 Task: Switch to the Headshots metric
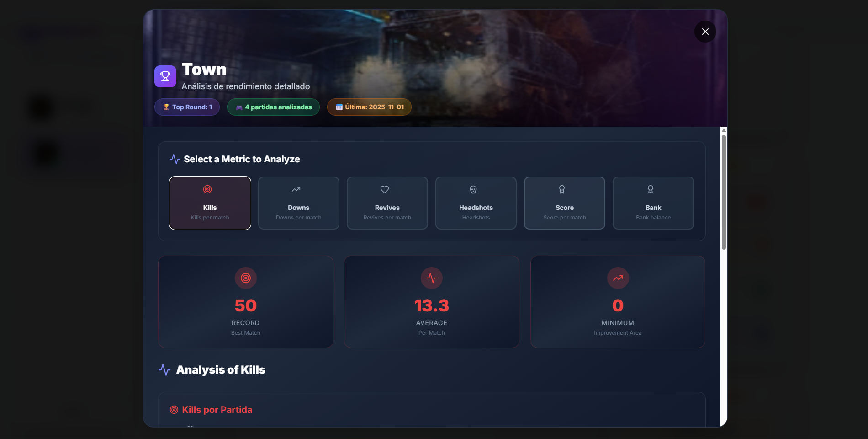(476, 203)
